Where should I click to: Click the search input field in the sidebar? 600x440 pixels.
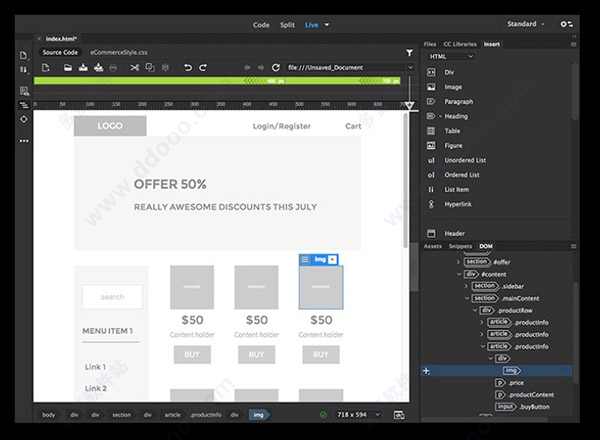[x=112, y=297]
